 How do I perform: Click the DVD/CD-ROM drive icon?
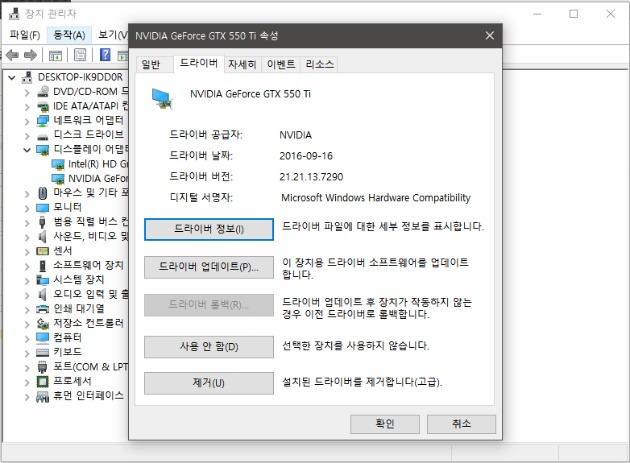coord(43,92)
